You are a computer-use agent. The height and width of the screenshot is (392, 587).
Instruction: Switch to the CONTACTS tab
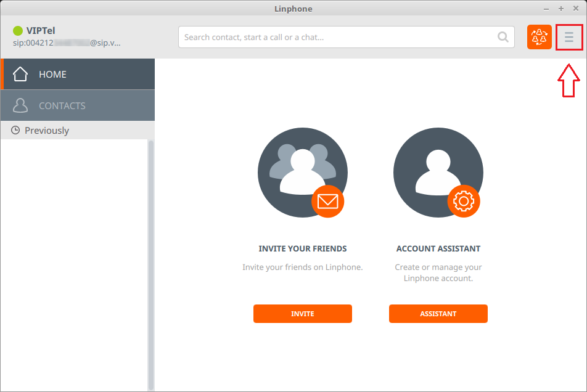coord(78,105)
